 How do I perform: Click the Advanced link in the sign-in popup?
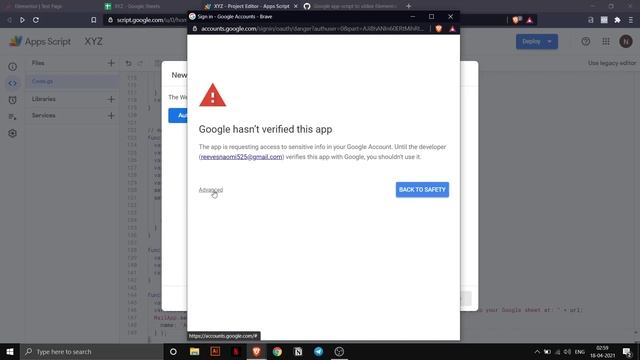click(x=211, y=190)
